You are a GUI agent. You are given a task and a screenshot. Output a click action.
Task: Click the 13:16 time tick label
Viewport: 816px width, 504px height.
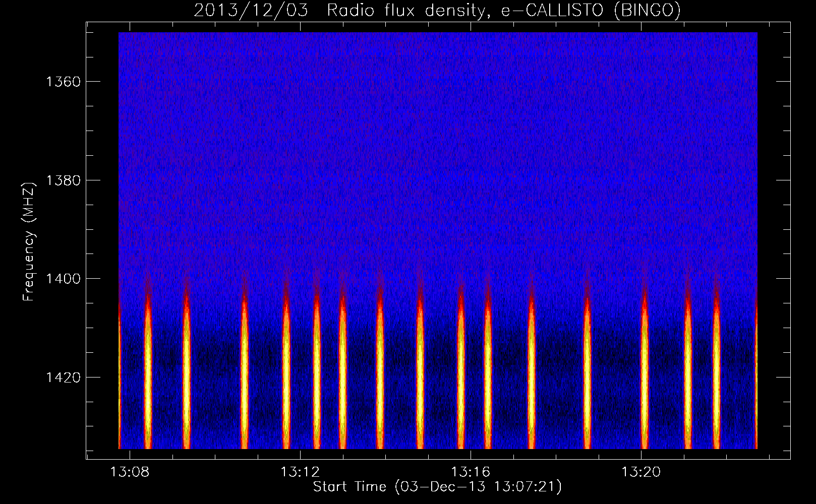click(x=471, y=472)
